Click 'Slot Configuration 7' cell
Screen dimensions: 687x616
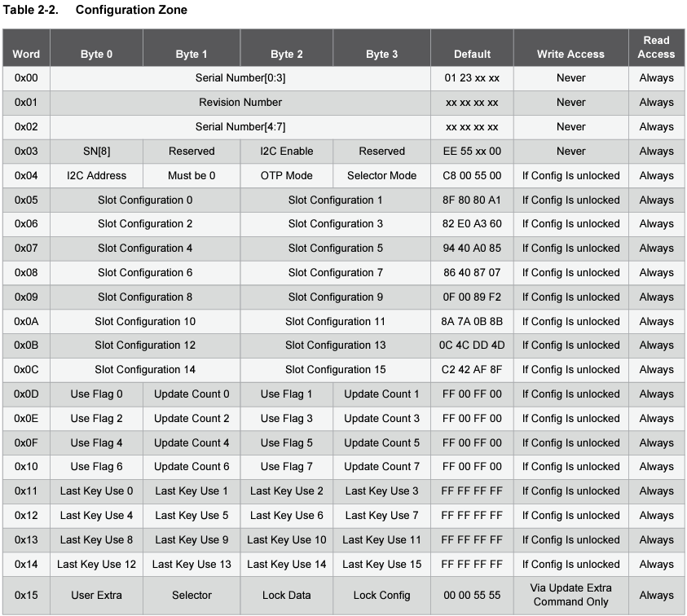pyautogui.click(x=335, y=272)
